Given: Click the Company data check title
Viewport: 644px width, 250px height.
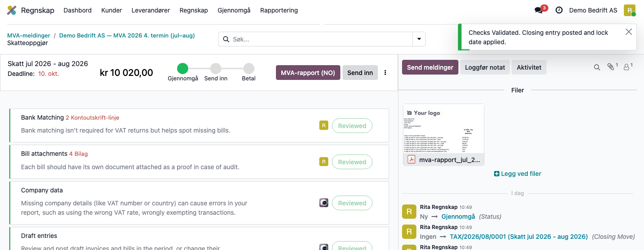Looking at the screenshot, I should tap(42, 190).
